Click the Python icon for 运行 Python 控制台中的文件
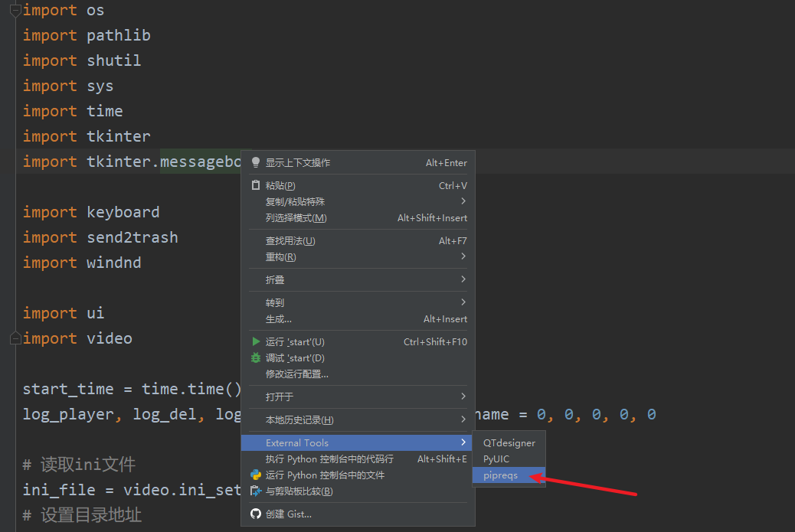This screenshot has height=532, width=795. (x=255, y=475)
